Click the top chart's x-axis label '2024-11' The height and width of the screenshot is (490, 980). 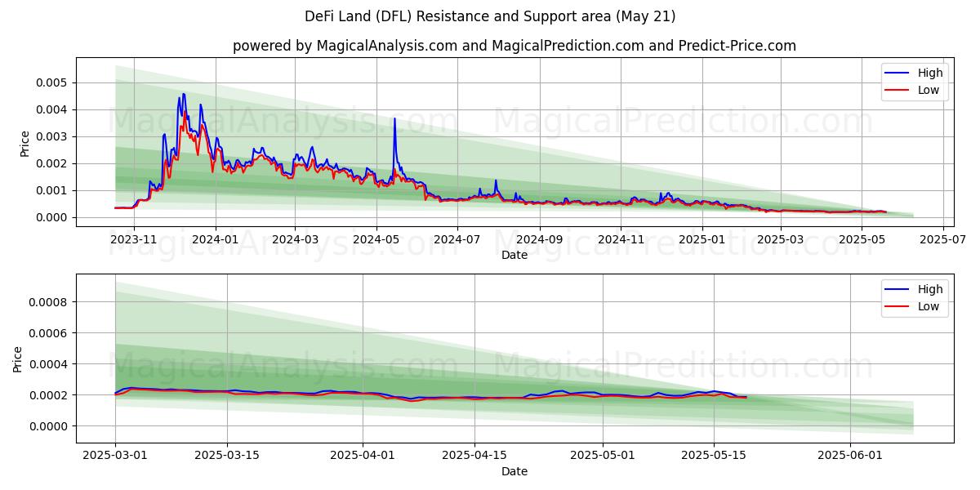(x=621, y=239)
